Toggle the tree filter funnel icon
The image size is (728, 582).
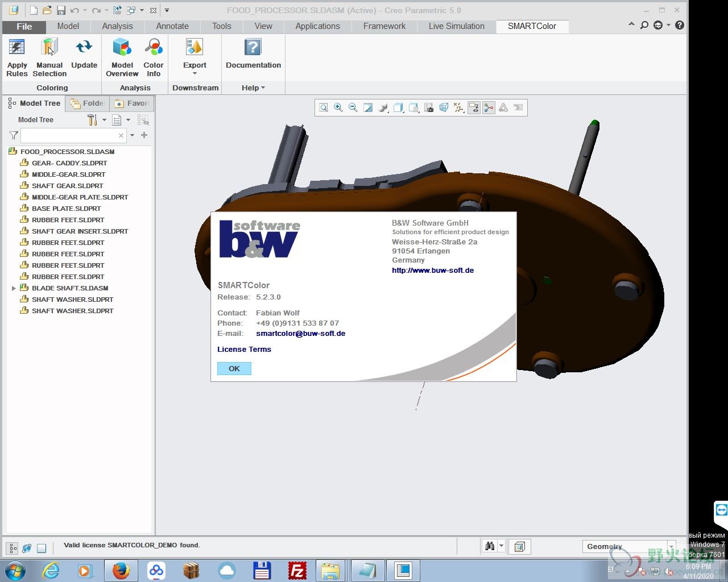(14, 135)
